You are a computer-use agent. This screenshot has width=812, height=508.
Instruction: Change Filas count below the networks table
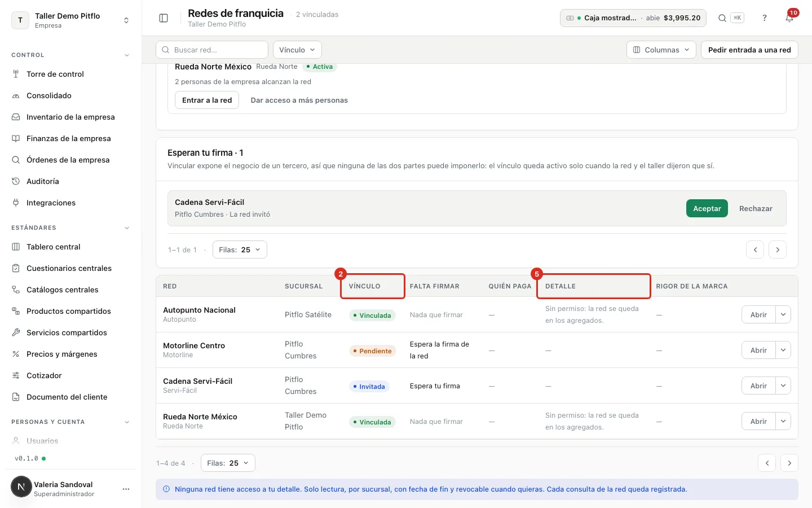click(228, 463)
